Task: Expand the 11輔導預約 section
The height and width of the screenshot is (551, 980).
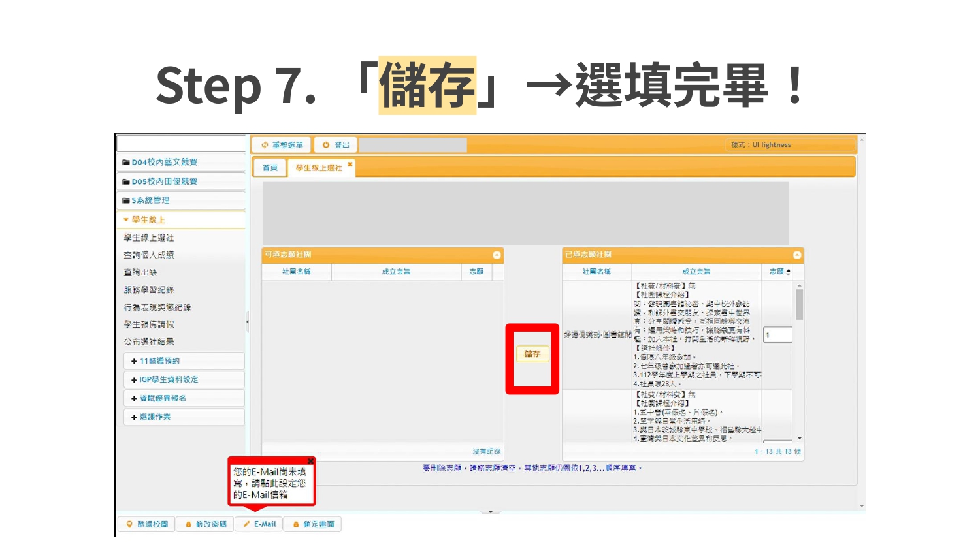Action: pos(134,361)
